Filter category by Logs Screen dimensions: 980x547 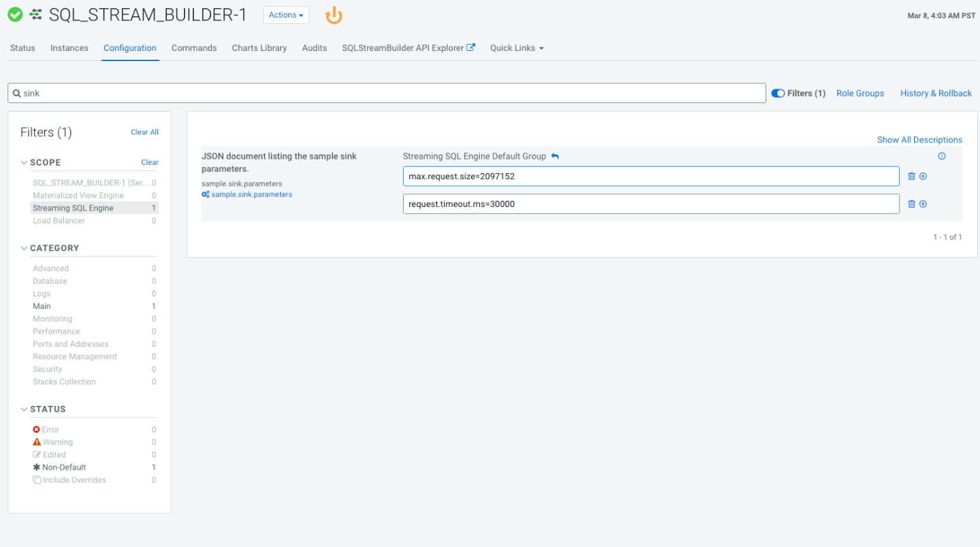click(94, 294)
